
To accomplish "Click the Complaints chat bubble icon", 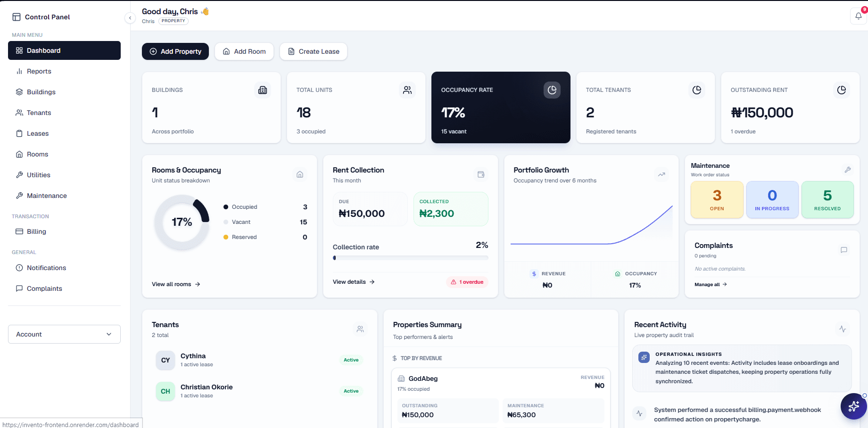I will coord(844,250).
